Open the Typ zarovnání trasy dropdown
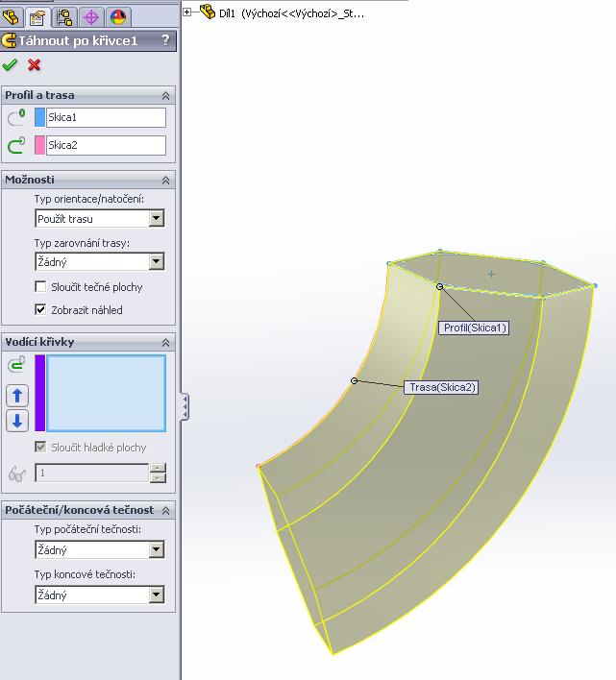This screenshot has height=680, width=616. [157, 261]
